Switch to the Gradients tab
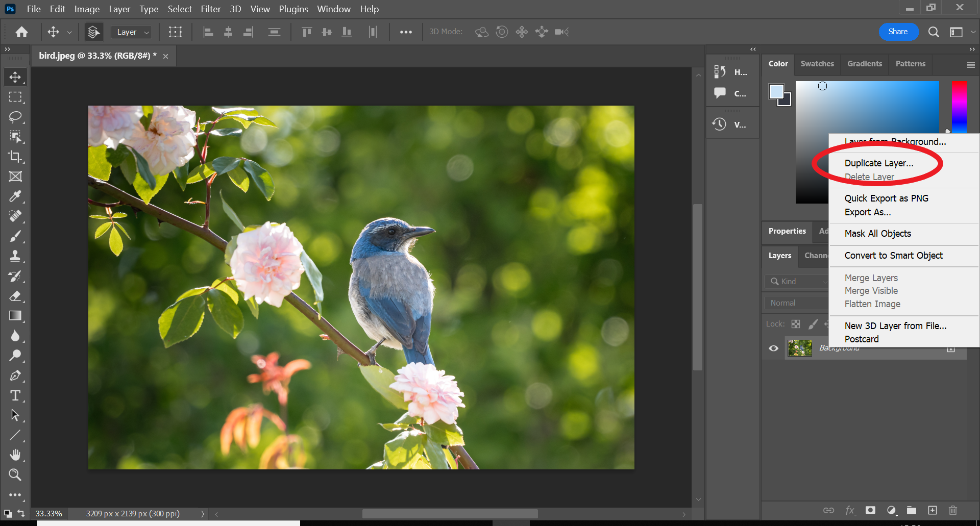The width and height of the screenshot is (980, 526). [865, 64]
